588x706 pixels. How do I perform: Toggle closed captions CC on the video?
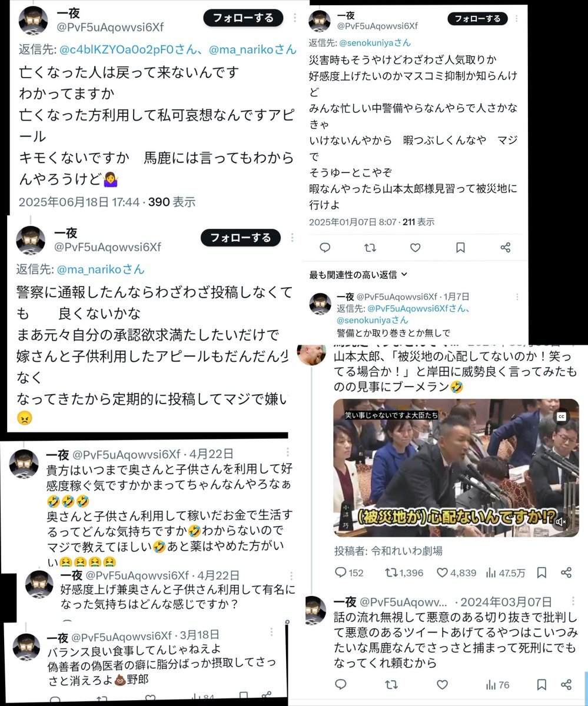(561, 417)
